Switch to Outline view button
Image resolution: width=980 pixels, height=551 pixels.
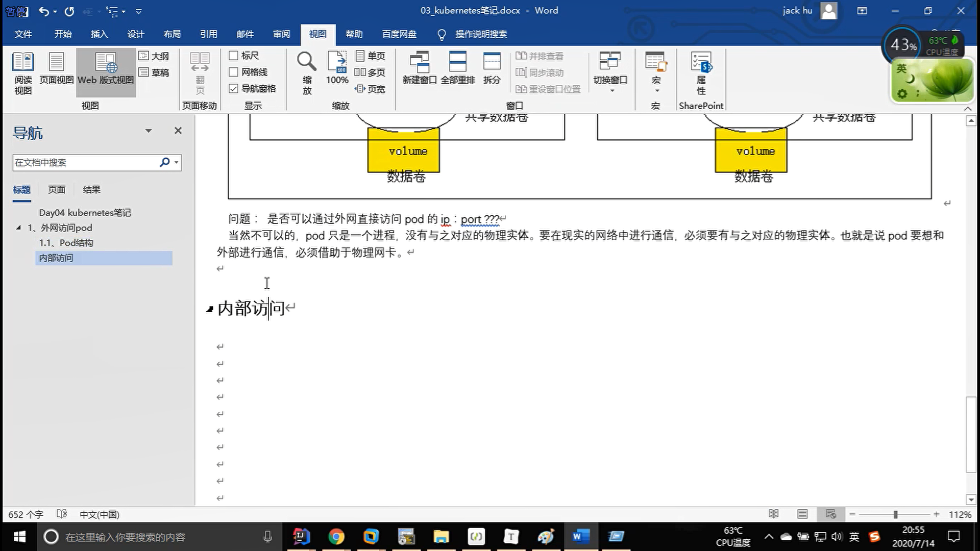coord(154,56)
